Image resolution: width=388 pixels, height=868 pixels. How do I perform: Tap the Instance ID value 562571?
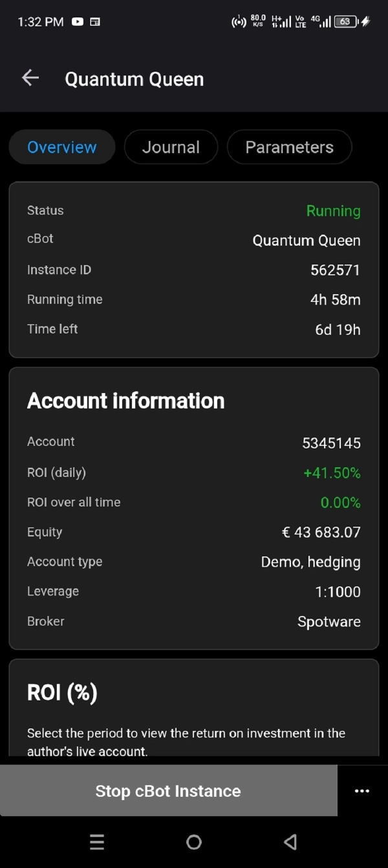coord(335,270)
